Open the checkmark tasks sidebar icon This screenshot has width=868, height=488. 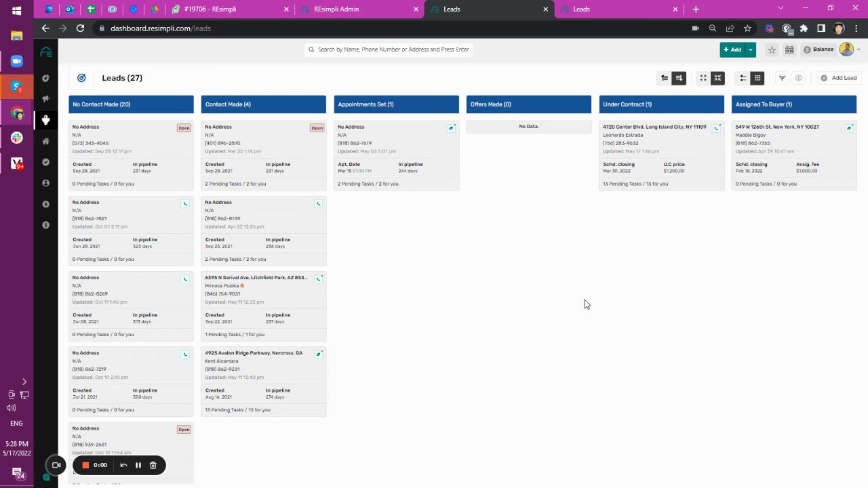(45, 162)
